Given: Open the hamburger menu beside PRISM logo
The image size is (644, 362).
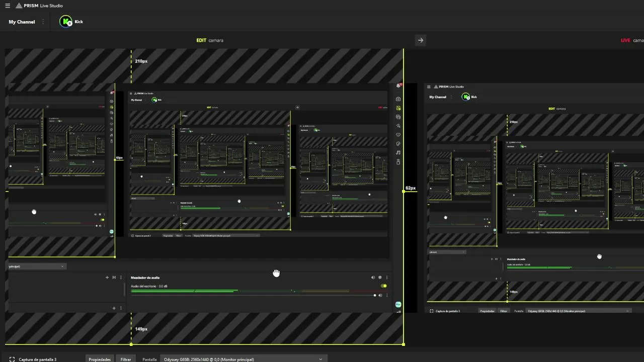Looking at the screenshot, I should [x=8, y=6].
